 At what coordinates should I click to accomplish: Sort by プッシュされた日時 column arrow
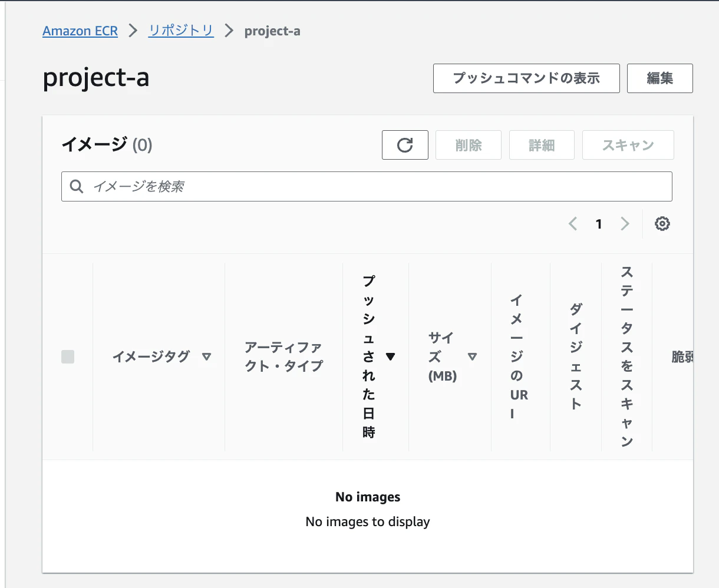coord(390,356)
